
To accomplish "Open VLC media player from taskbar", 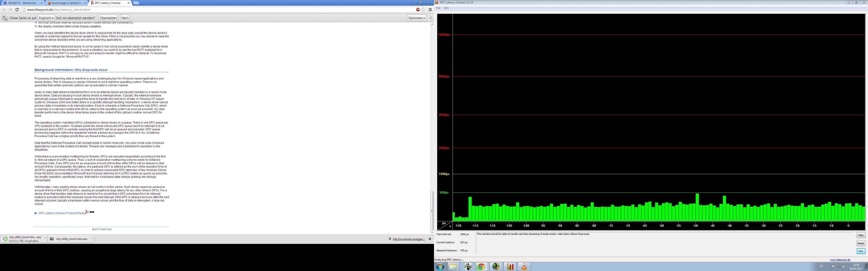I will (x=524, y=267).
